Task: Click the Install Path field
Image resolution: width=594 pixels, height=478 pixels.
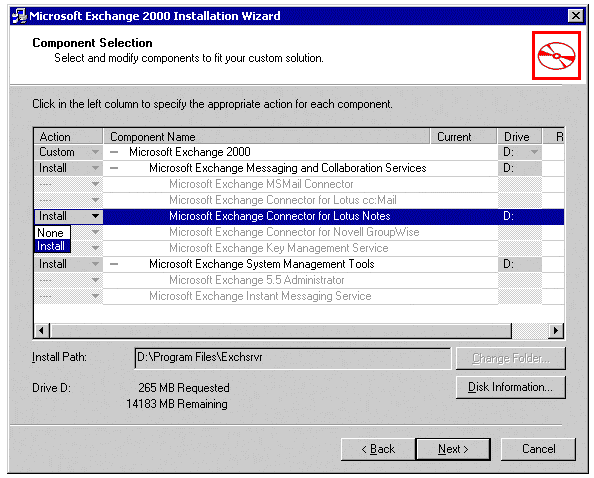Action: (292, 358)
